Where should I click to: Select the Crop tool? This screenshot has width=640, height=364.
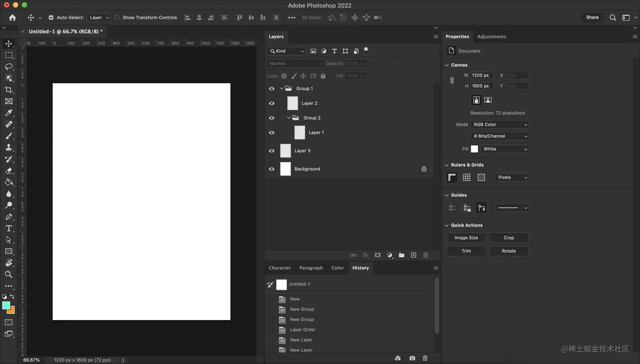click(x=8, y=90)
